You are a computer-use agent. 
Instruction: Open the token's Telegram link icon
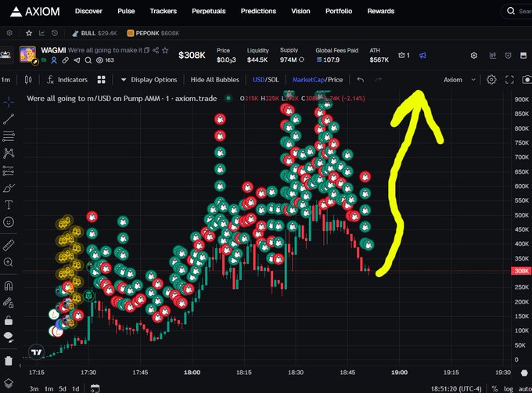(77, 60)
